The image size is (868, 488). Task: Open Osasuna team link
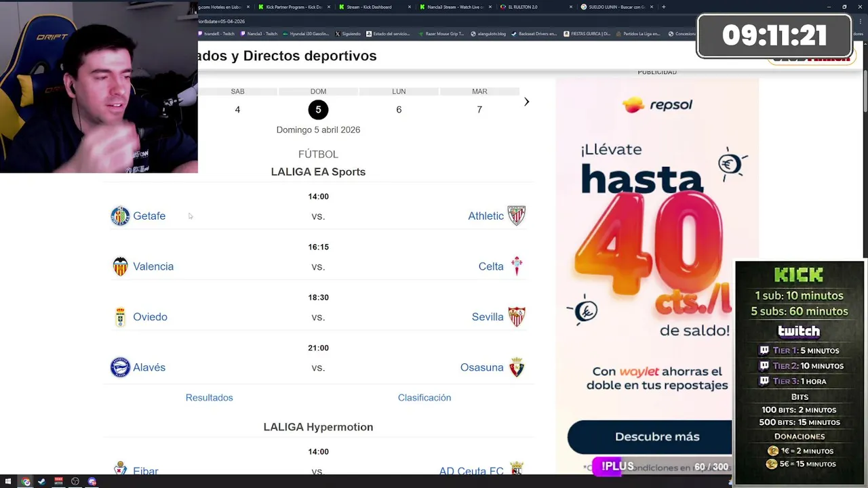tap(482, 367)
